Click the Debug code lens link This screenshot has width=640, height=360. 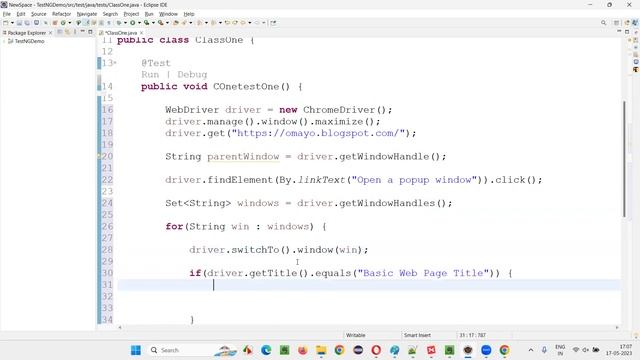pos(192,75)
